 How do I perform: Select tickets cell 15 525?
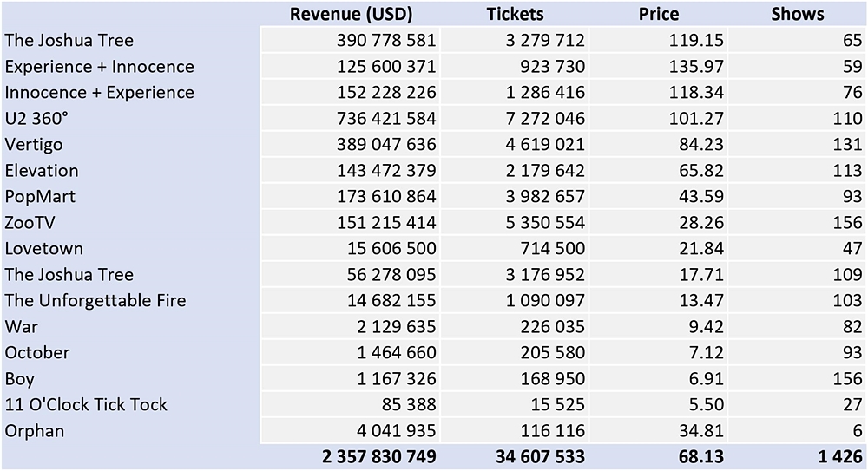click(x=514, y=404)
